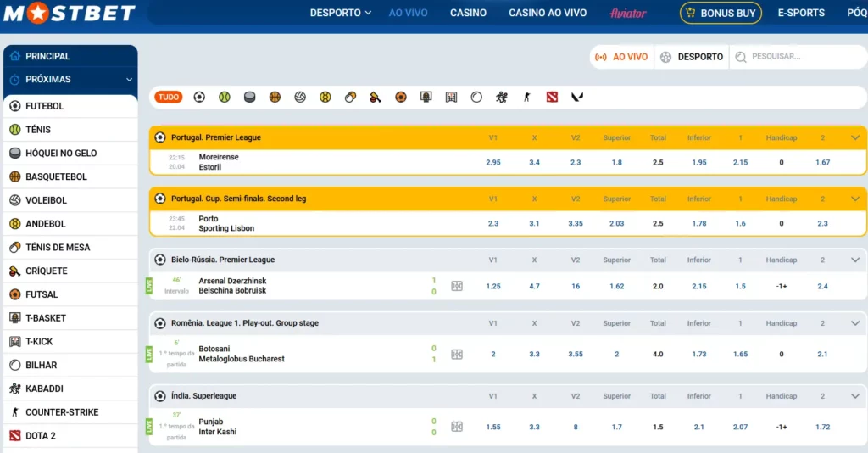This screenshot has width=868, height=453.
Task: Open the Aviator game link
Action: point(628,13)
